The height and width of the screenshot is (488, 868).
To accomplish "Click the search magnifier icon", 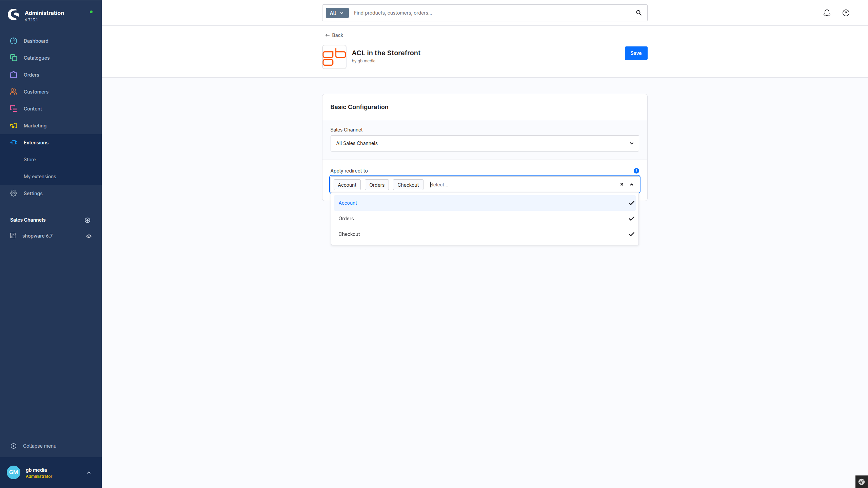I will (639, 13).
